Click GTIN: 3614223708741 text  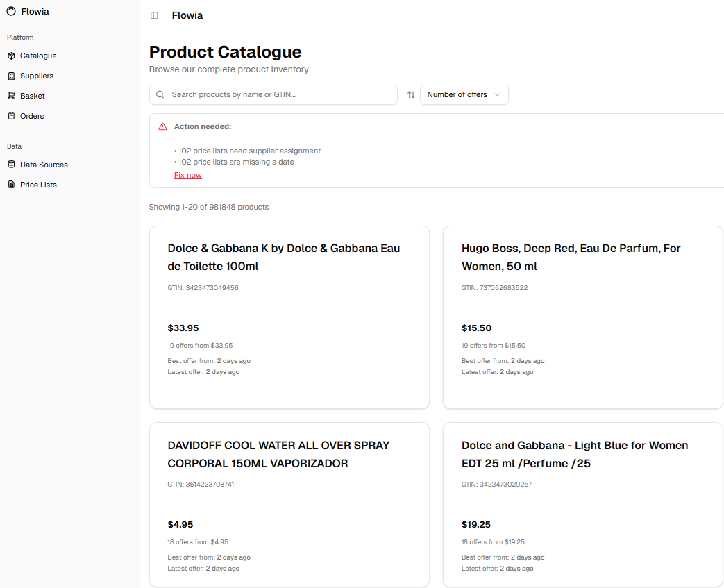pos(201,485)
